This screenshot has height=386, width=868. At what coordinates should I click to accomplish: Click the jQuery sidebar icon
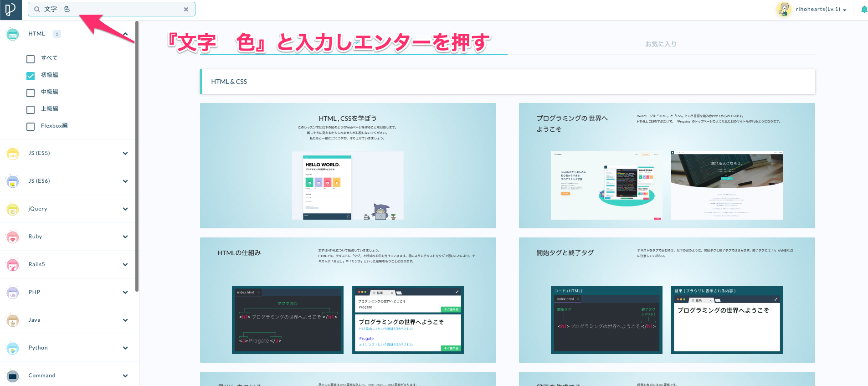click(x=13, y=209)
